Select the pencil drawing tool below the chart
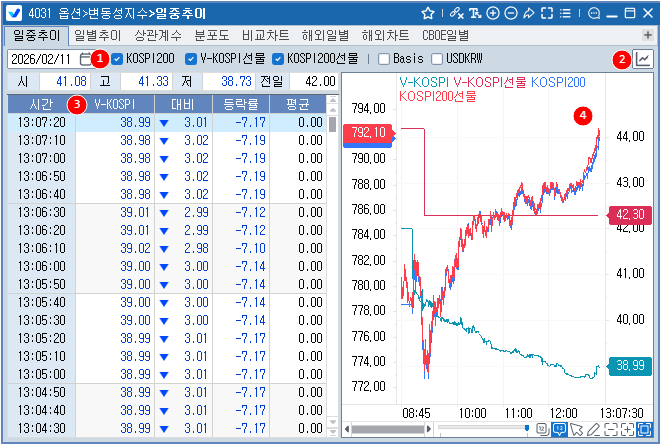661x445 pixels. [594, 429]
